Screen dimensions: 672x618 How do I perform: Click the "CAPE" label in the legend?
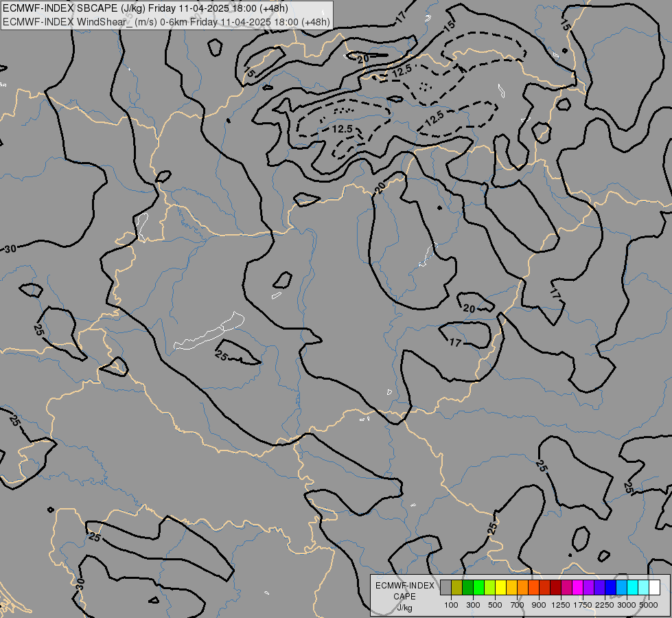pyautogui.click(x=404, y=597)
